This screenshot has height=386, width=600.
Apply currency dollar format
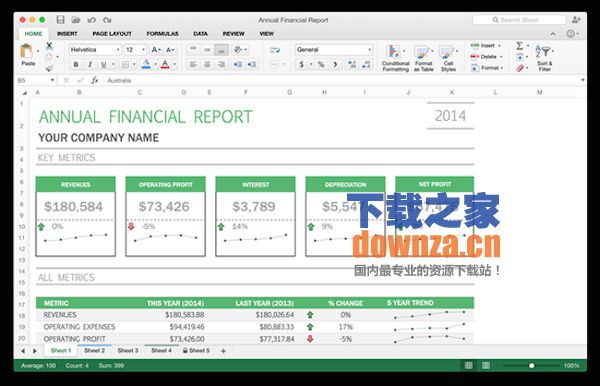302,64
